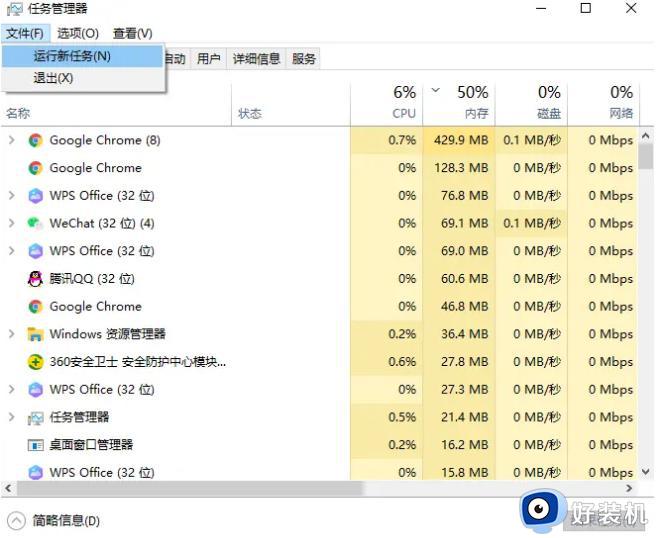Click the 任务管理器 process row icon
This screenshot has width=656, height=538.
click(x=36, y=417)
